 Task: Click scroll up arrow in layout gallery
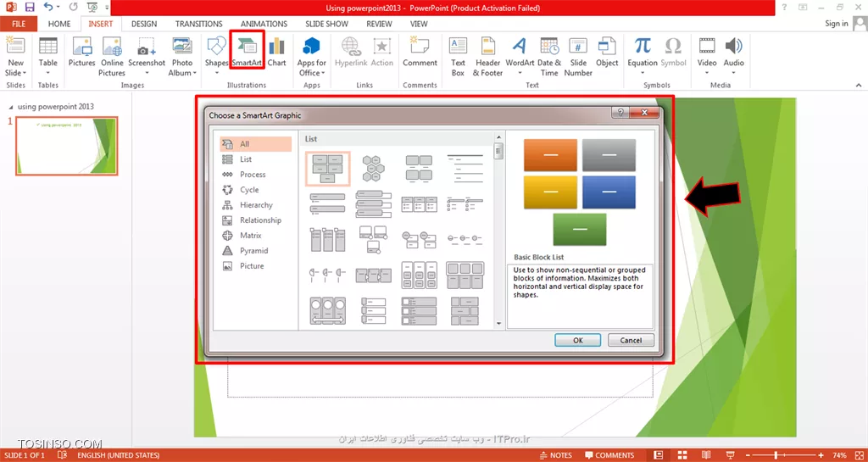(x=498, y=136)
